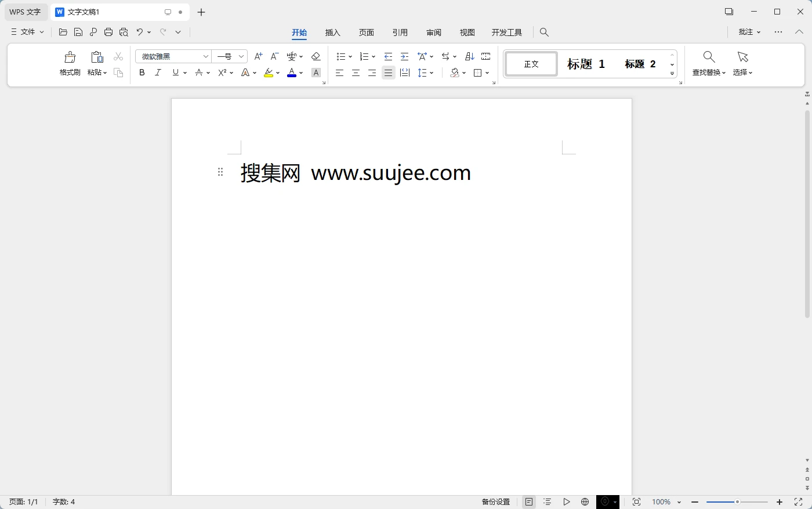Open the font name dropdown (微软雅黑)
The height and width of the screenshot is (509, 812).
pos(205,56)
